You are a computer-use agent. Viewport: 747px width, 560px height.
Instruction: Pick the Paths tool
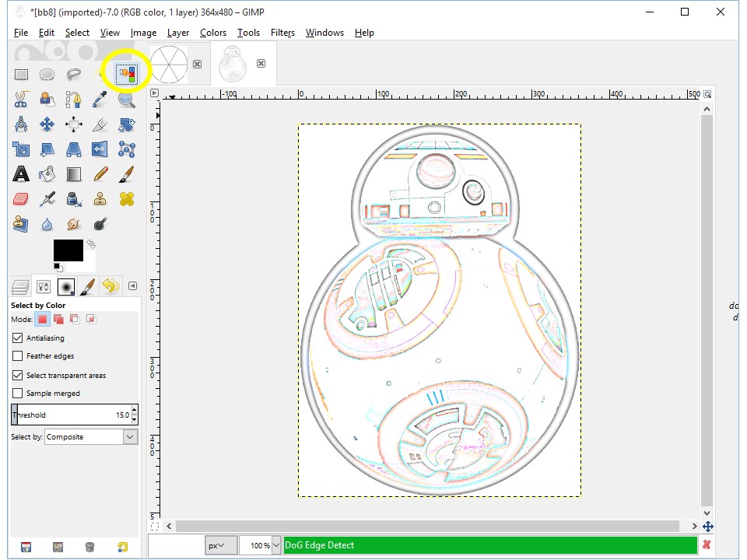click(73, 100)
